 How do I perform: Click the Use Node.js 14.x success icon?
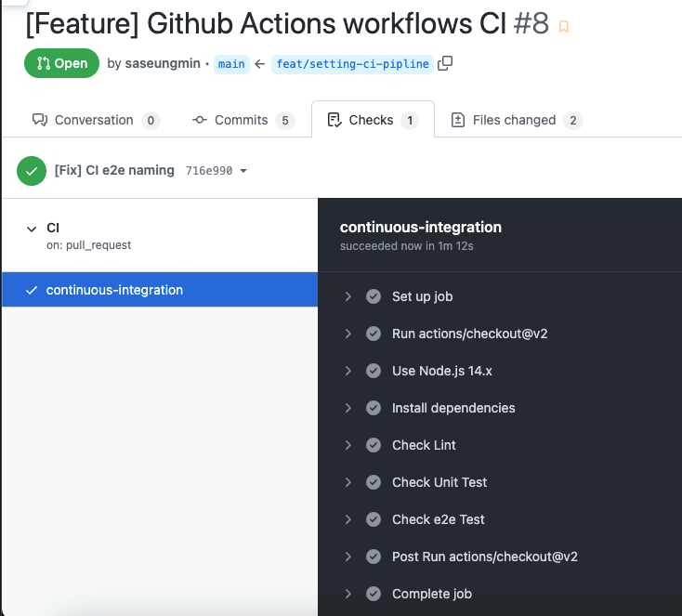pos(374,371)
